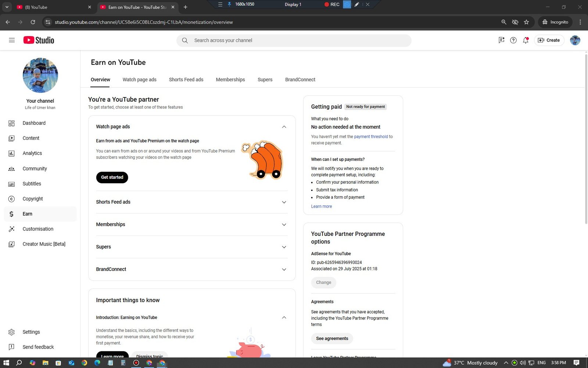Open the browser zoom search icon

pyautogui.click(x=504, y=22)
